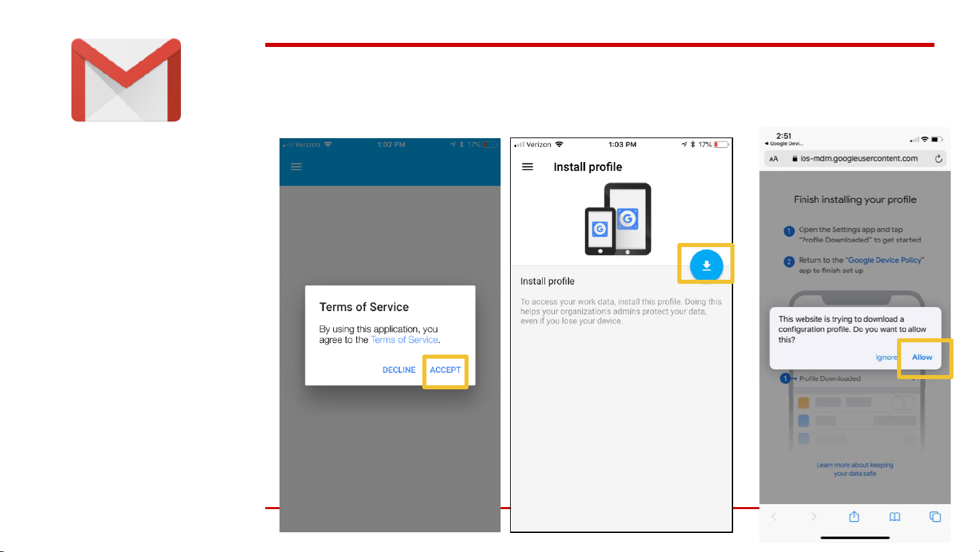The image size is (980, 552).
Task: Tap the Safari forward arrow
Action: click(814, 517)
